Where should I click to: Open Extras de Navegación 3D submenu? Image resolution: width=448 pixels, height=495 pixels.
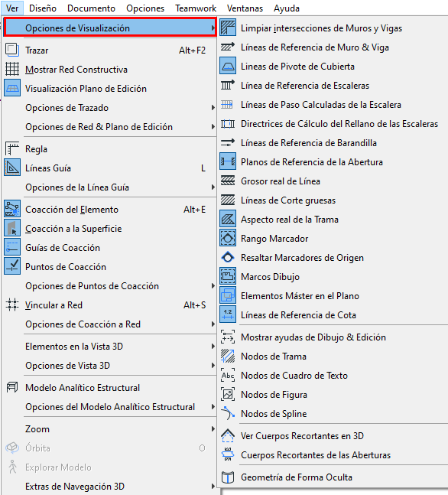[109, 486]
